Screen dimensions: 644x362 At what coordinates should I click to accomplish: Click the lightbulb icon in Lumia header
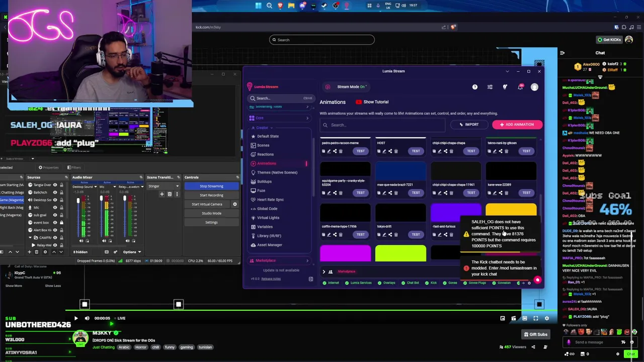[505, 87]
